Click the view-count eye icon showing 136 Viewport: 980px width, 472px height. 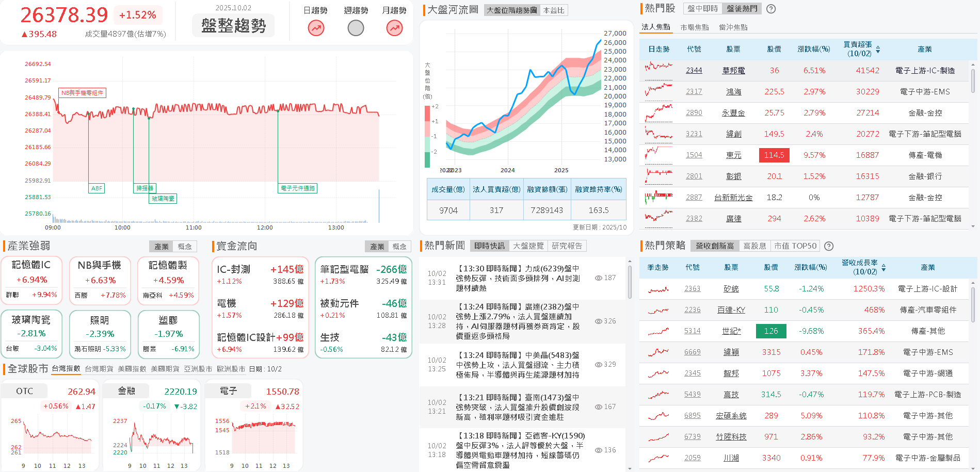(599, 450)
